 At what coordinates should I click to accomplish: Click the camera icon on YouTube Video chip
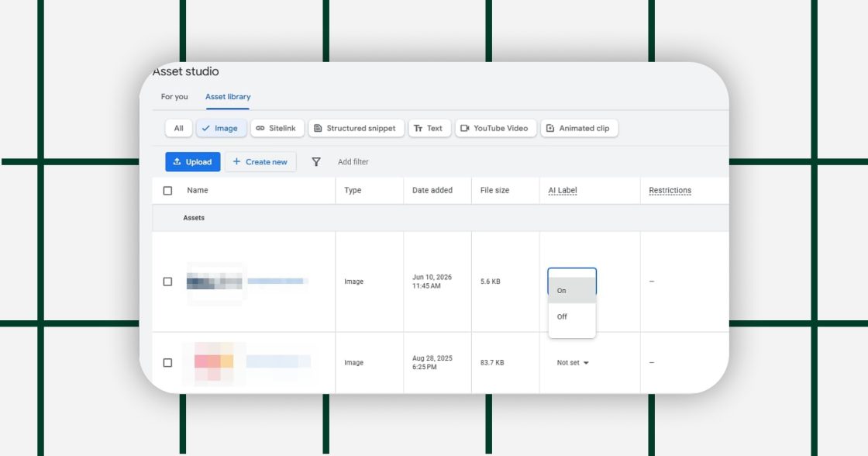point(465,128)
